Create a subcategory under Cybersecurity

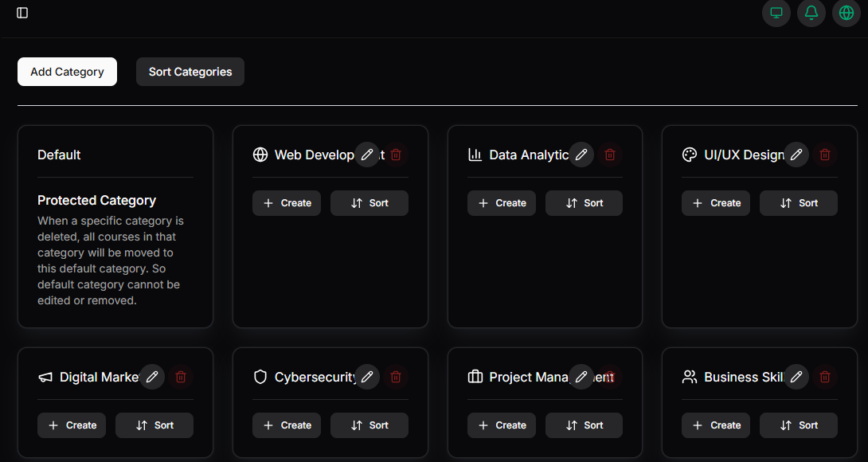point(287,425)
